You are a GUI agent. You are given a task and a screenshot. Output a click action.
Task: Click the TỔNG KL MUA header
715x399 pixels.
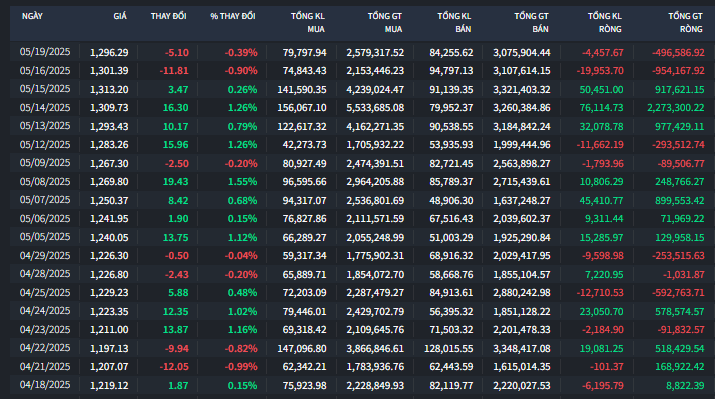click(308, 23)
